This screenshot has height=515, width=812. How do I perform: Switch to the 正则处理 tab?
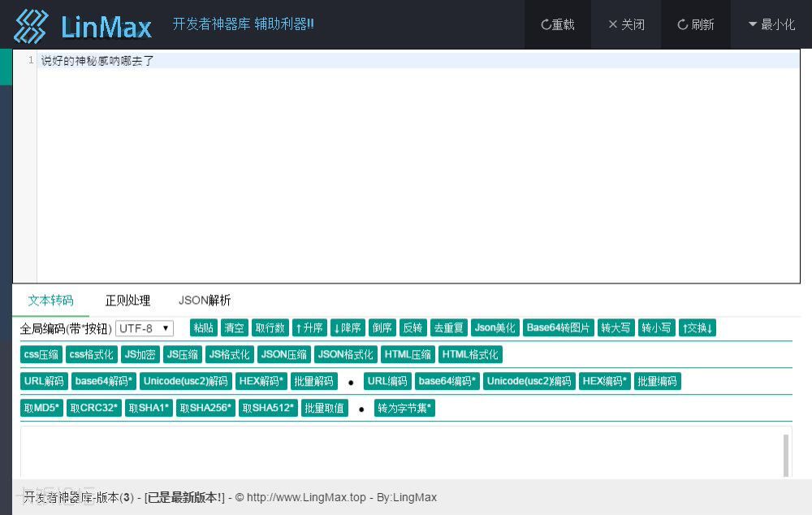127,301
